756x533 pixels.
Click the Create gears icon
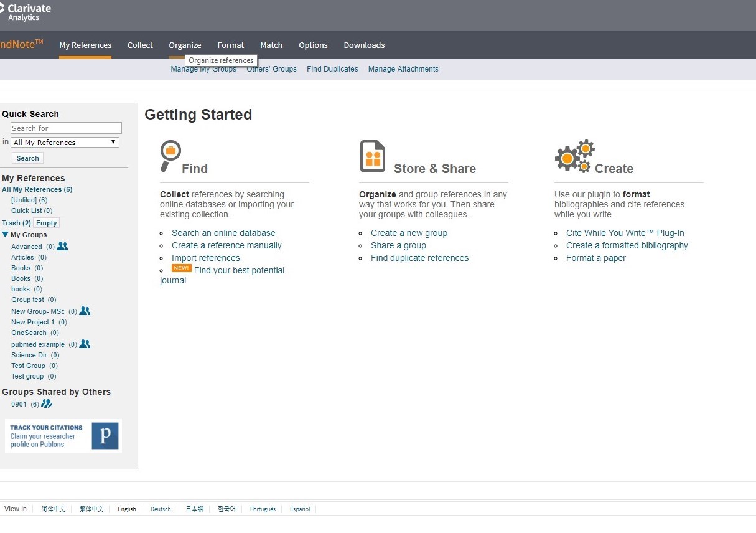click(x=574, y=156)
